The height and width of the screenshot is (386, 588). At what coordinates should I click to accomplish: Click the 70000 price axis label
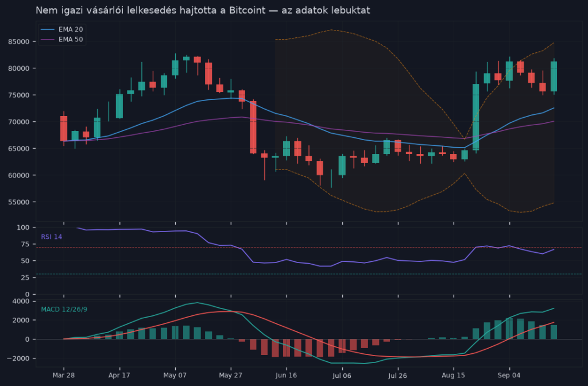click(19, 122)
